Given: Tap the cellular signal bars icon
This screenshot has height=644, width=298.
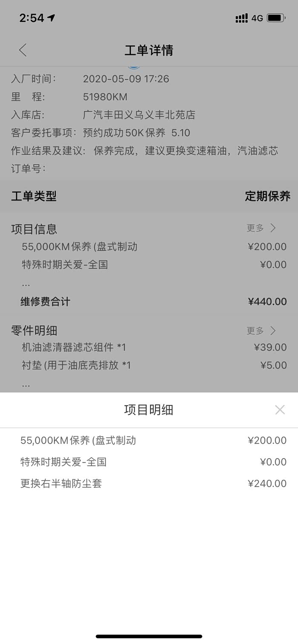Looking at the screenshot, I should point(241,18).
